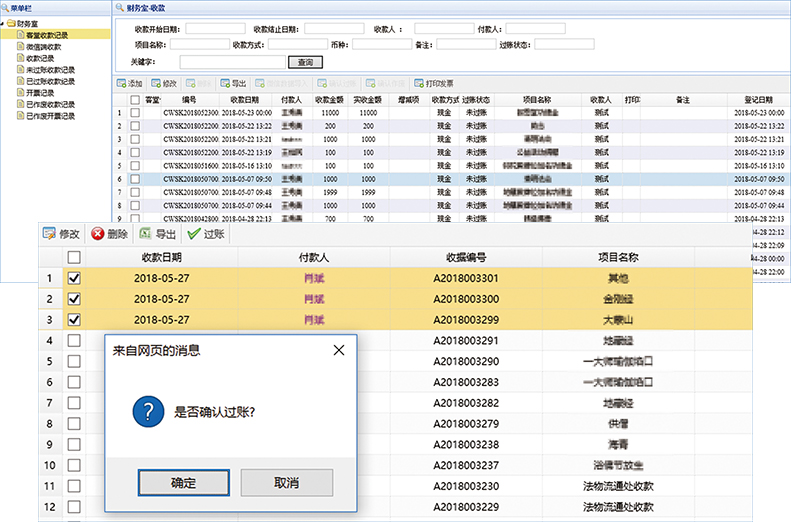Click the grayed 微信数据导入 toolbar icon

[x=260, y=83]
